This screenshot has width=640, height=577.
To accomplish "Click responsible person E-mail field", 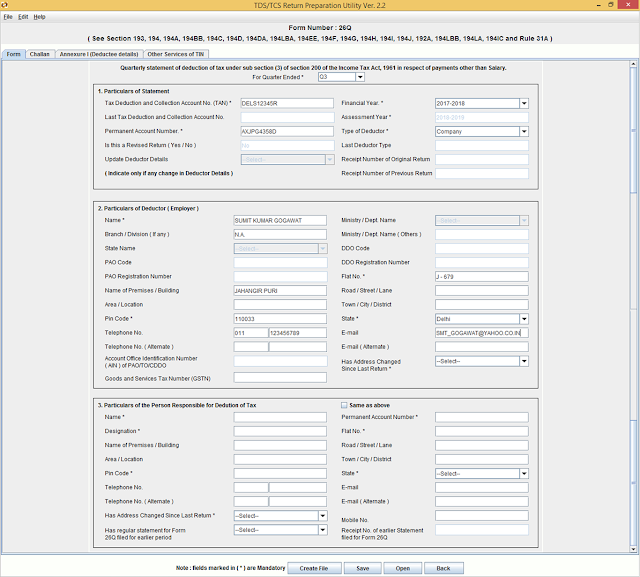I will (482, 488).
